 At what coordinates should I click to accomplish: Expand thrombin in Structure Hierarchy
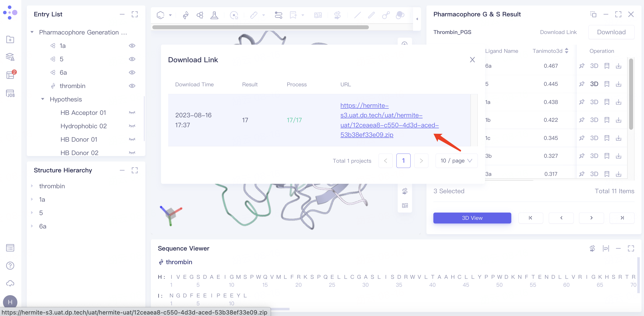click(x=32, y=186)
